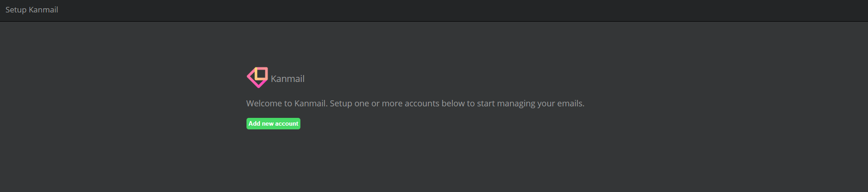This screenshot has height=192, width=868.
Task: Click the word 'account' in the green button
Action: [x=287, y=123]
